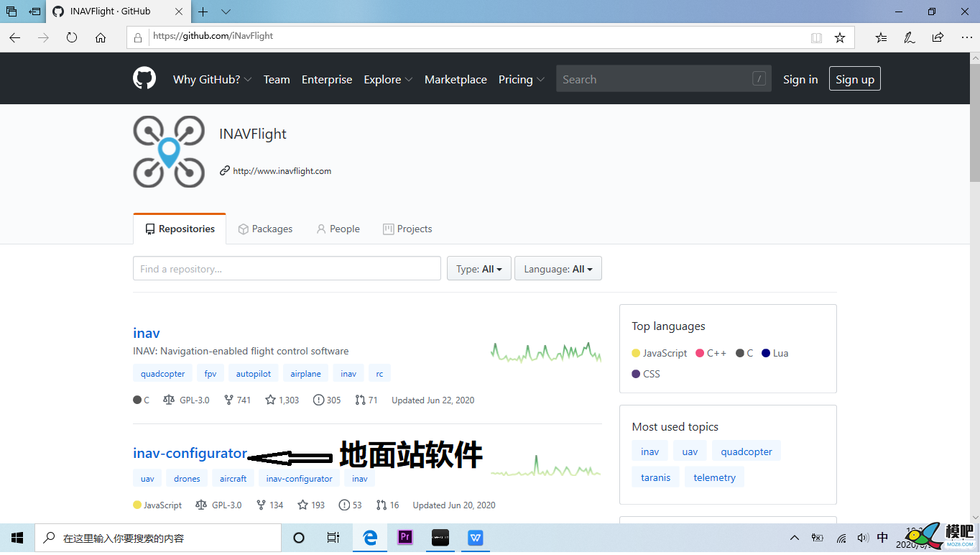
Task: Select the Repositories tab
Action: [x=180, y=229]
